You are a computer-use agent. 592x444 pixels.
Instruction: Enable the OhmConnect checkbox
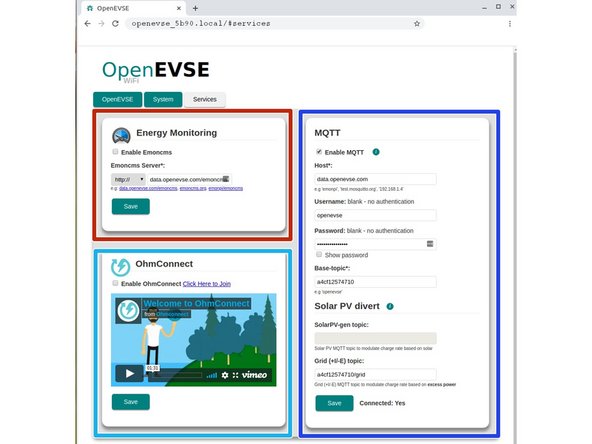coord(115,283)
